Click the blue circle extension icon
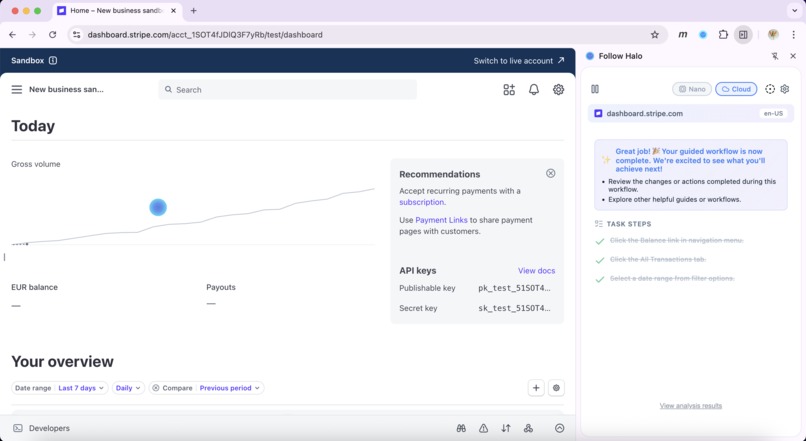Image resolution: width=806 pixels, height=441 pixels. pyautogui.click(x=703, y=35)
